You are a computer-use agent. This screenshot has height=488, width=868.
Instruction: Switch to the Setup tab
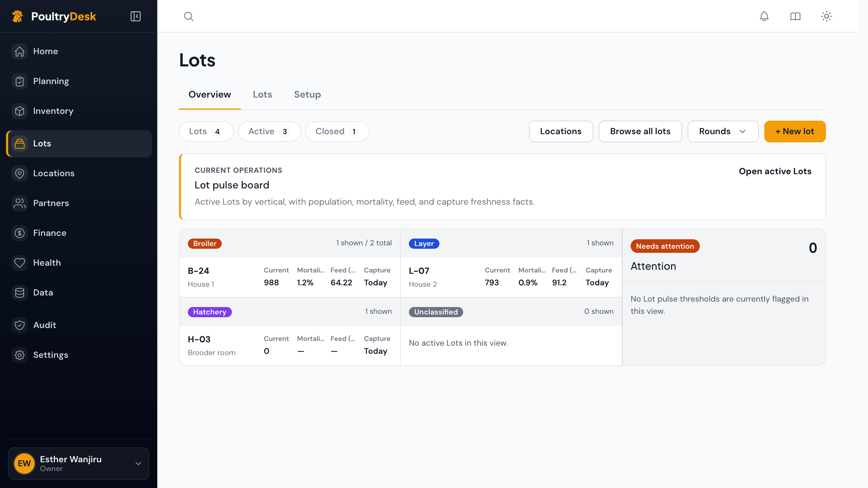pos(307,95)
